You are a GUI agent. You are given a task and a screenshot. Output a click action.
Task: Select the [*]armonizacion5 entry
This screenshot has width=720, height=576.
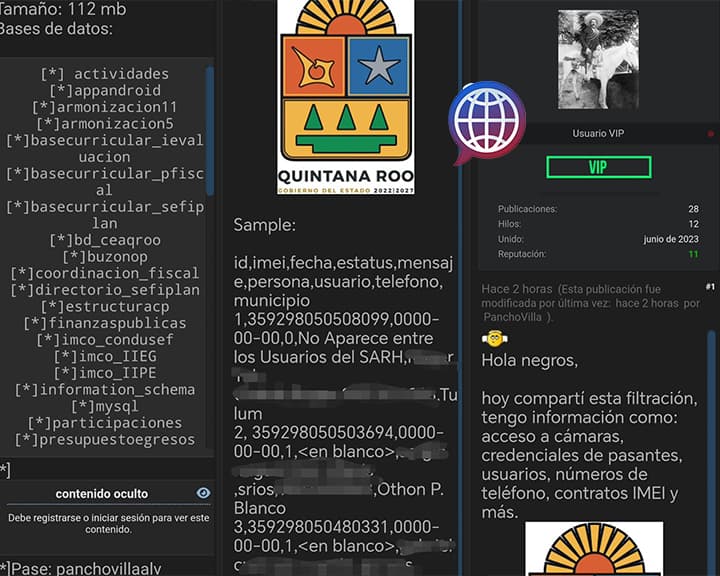tap(105, 124)
